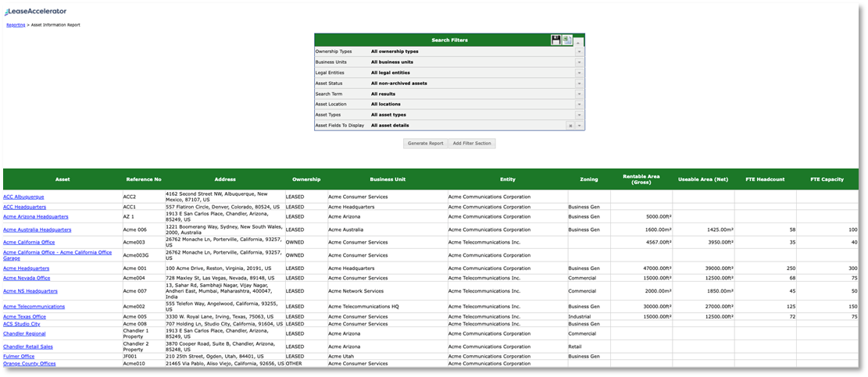Click the Ownership column header

[306, 179]
